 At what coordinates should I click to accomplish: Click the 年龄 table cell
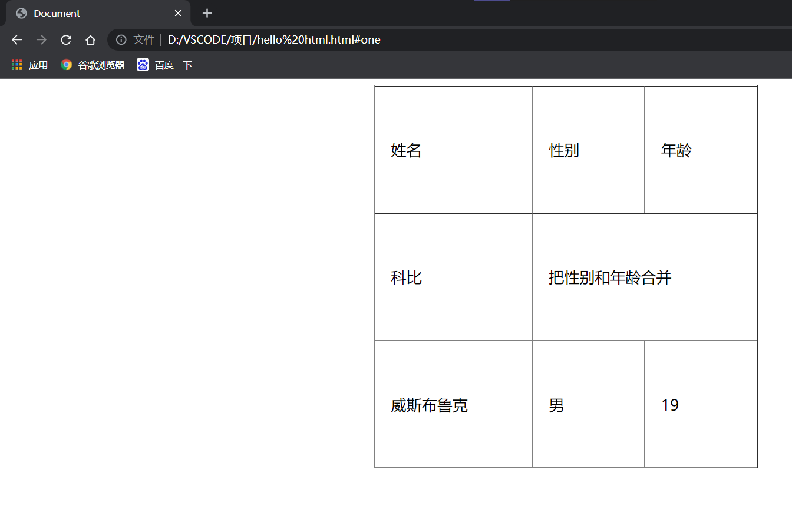[701, 149]
